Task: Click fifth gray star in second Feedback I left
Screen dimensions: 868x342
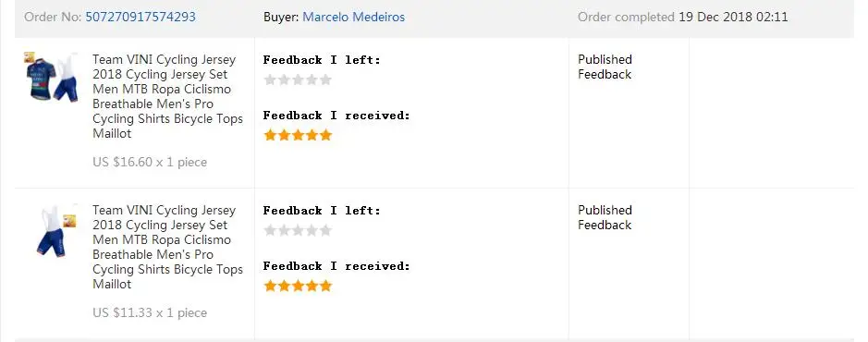Action: (x=325, y=231)
